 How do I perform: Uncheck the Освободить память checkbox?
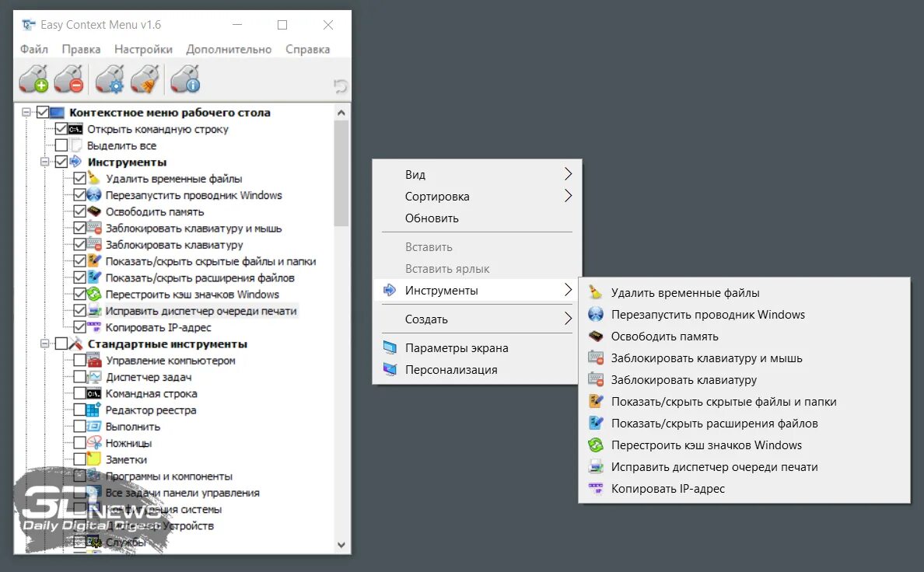[x=79, y=211]
